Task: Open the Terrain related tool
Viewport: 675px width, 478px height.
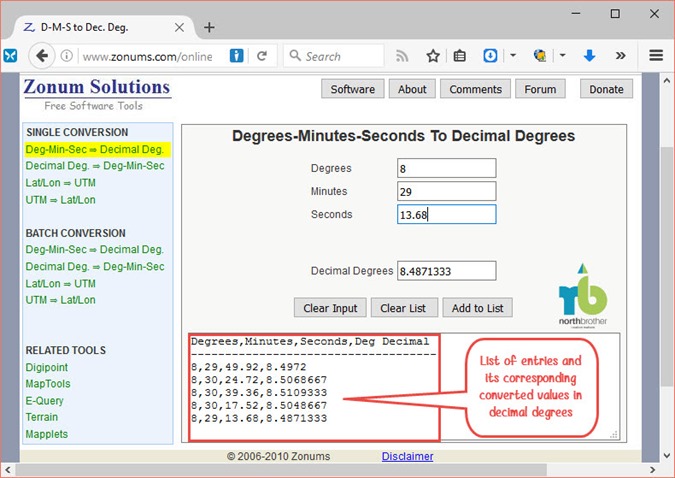Action: tap(41, 417)
